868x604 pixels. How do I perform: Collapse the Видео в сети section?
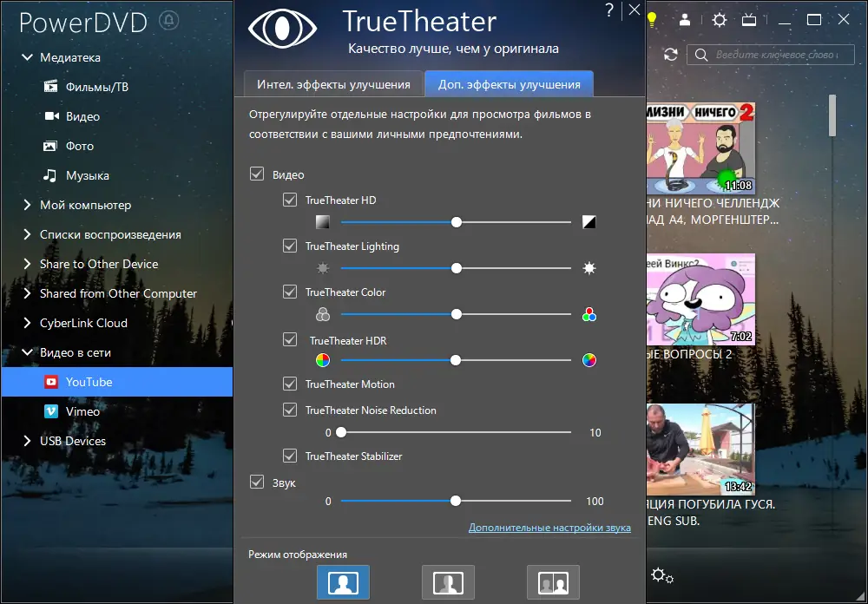pos(27,352)
